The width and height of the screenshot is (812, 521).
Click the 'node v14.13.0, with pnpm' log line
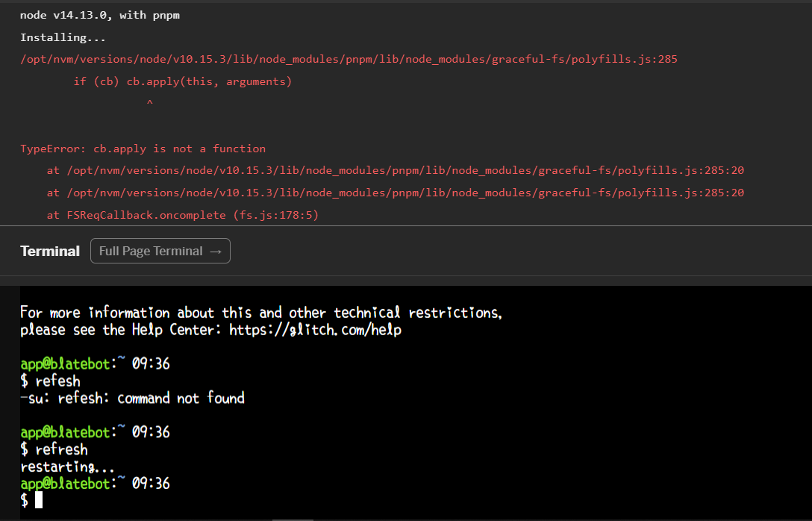pyautogui.click(x=101, y=15)
